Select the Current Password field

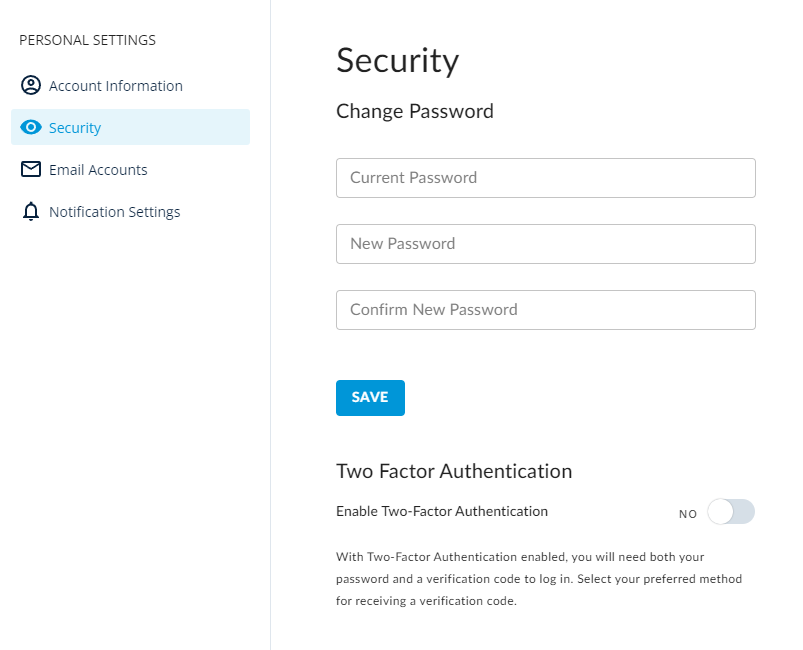click(x=545, y=178)
